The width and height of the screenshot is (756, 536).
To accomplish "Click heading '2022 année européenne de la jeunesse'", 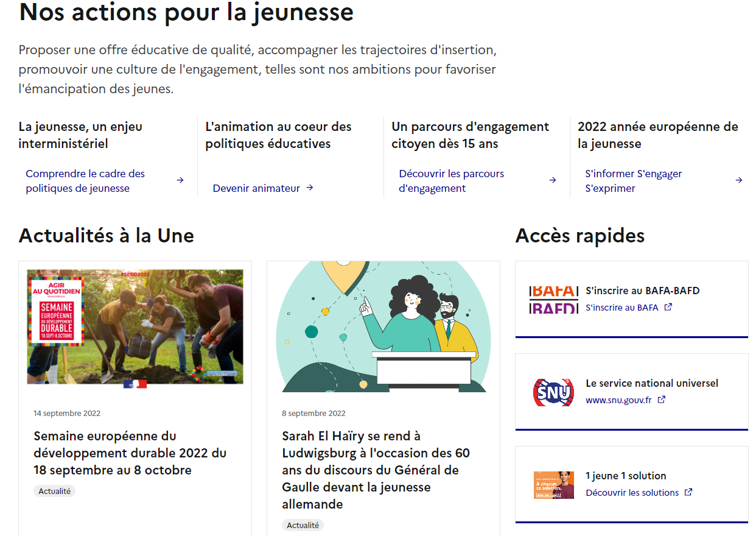I will click(x=658, y=135).
